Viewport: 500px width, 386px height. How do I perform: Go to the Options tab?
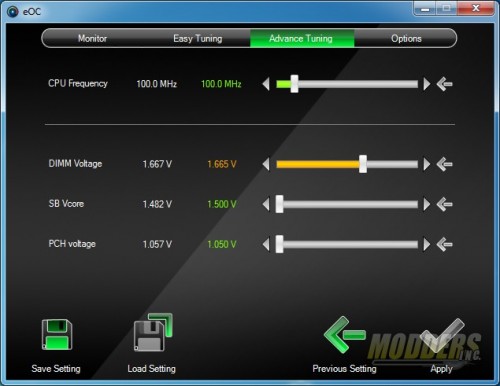406,38
